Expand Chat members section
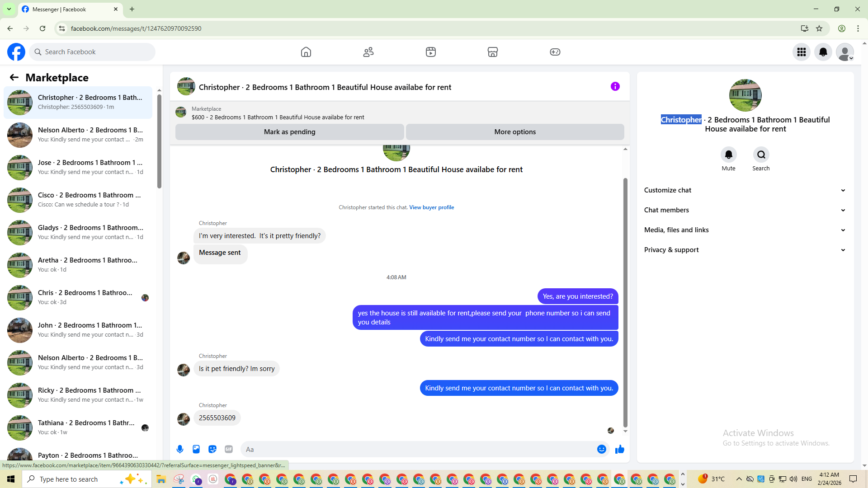868x488 pixels. click(745, 210)
